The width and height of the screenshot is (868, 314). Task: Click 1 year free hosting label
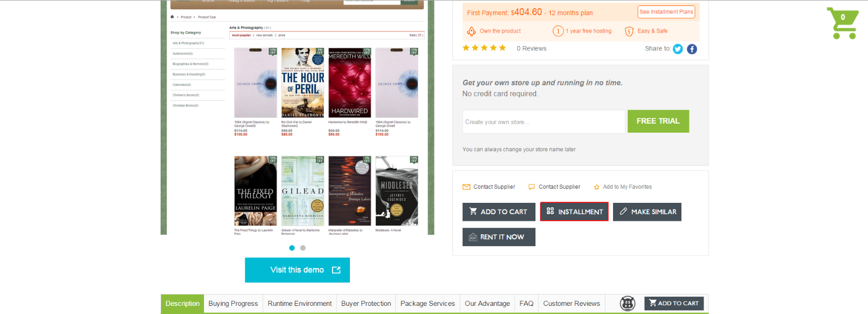tap(589, 31)
